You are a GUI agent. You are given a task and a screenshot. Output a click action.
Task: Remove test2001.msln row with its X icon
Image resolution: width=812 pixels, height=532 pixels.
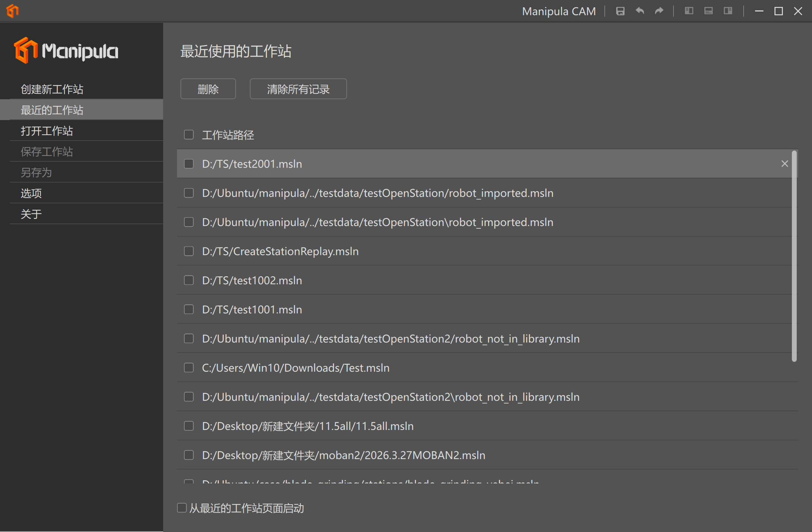tap(785, 164)
